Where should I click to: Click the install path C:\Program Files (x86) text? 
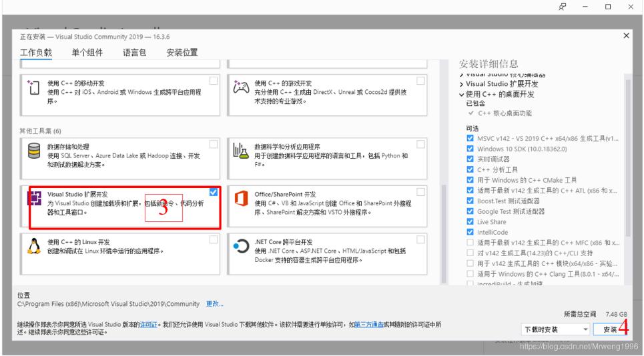pyautogui.click(x=108, y=304)
